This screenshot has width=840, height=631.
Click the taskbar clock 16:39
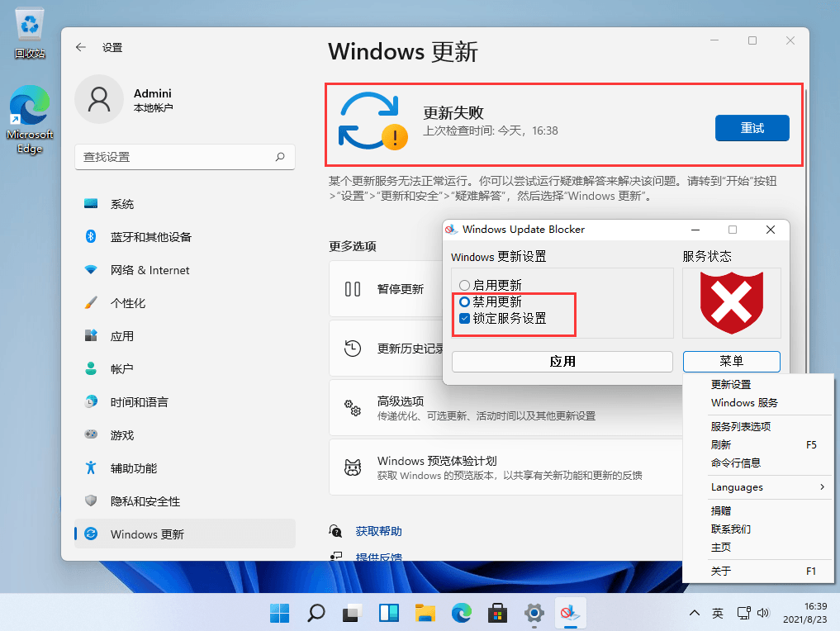[x=804, y=613]
